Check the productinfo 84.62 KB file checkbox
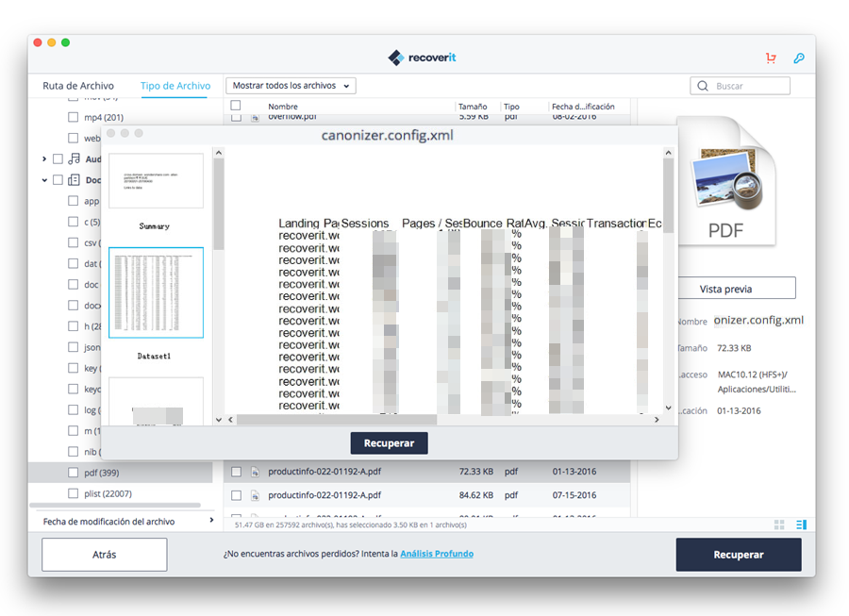Viewport: 849px width, 616px height. (236, 495)
